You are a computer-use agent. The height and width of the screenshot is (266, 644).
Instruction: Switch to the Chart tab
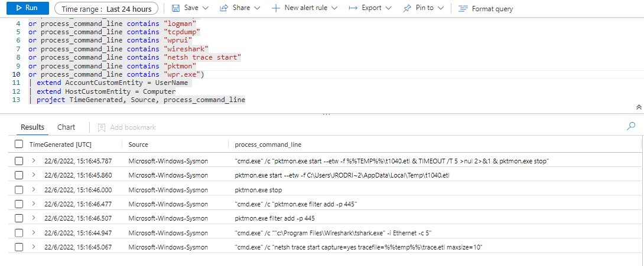(x=66, y=127)
